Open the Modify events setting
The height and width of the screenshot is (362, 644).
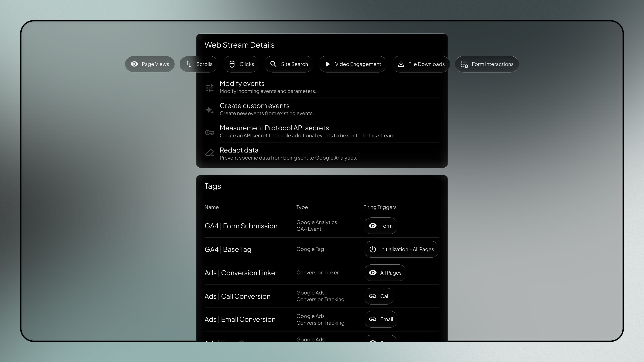point(322,87)
